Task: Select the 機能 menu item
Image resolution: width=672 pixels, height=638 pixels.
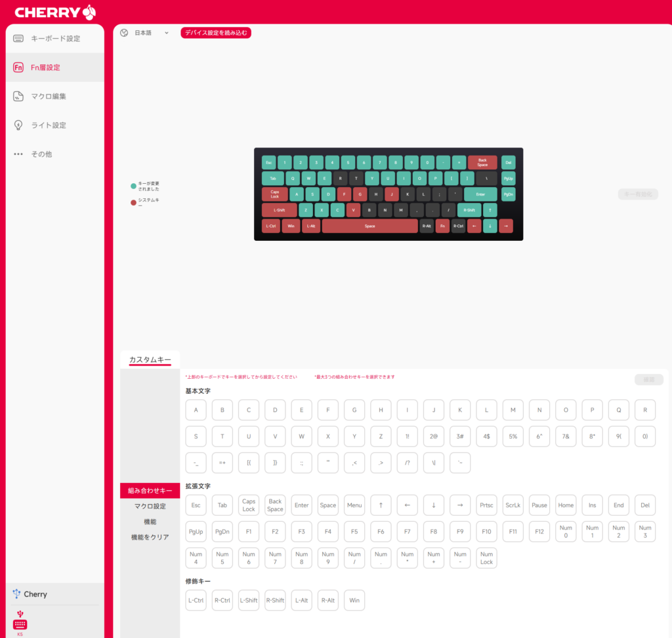Action: coord(150,522)
